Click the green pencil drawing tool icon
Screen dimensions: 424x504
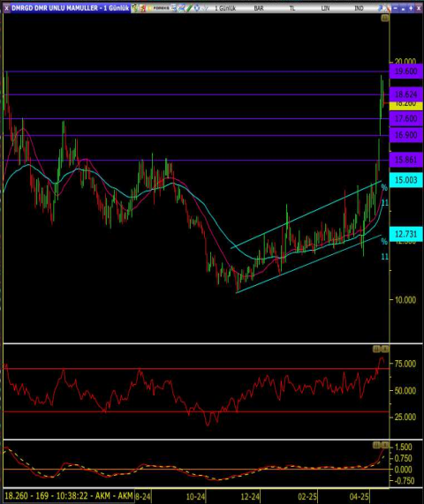pos(189,8)
